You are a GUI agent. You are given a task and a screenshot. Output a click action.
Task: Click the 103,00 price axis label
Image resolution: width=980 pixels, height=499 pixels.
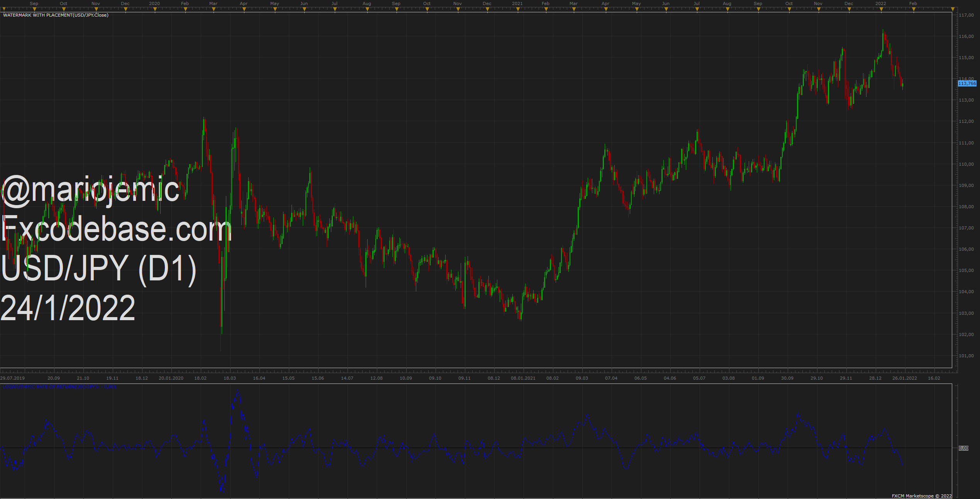966,313
